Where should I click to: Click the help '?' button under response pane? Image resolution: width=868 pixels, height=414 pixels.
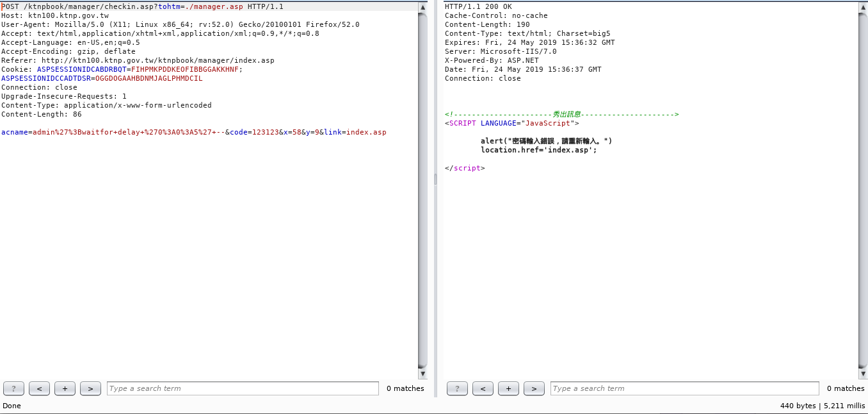[457, 388]
